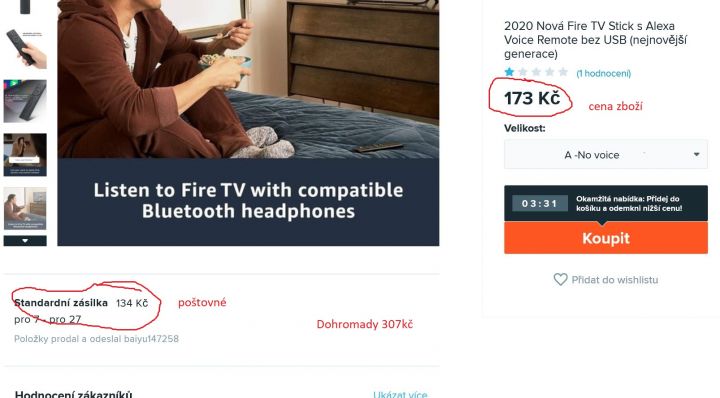Click the 03:31 countdown timer

(x=540, y=203)
